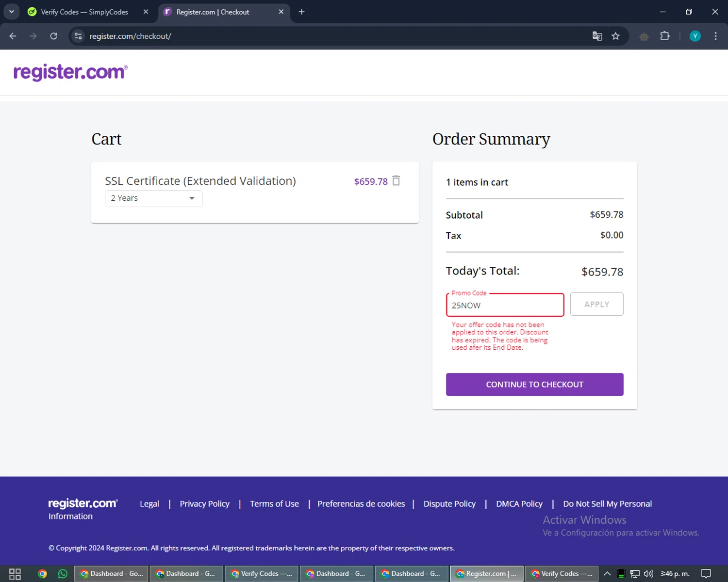Close the Register.com Checkout tab
The width and height of the screenshot is (728, 582).
click(x=281, y=12)
